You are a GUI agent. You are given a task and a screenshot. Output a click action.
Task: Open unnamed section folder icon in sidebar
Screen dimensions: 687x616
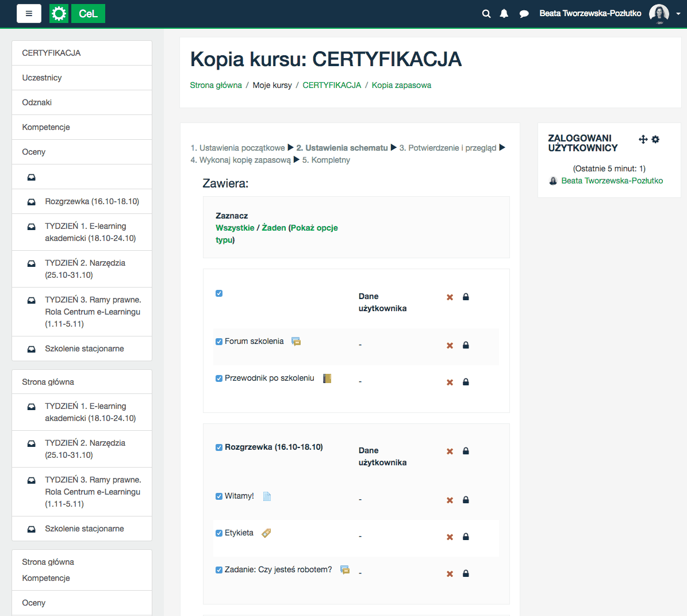coord(32,177)
